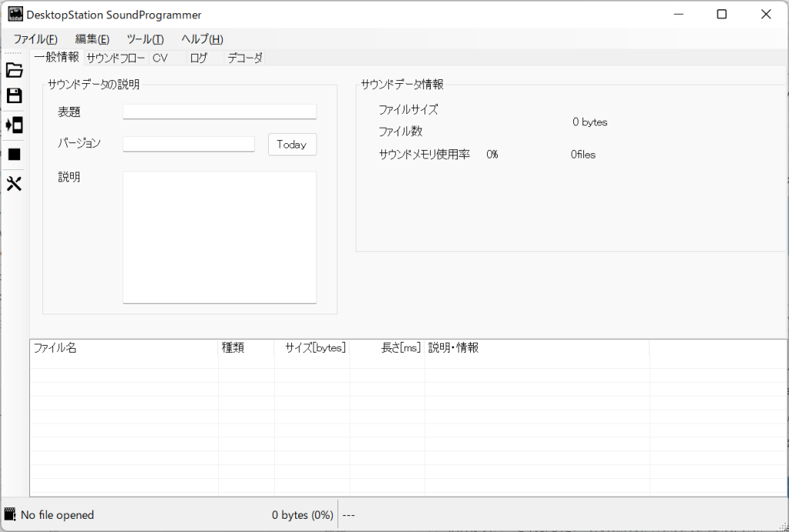The height and width of the screenshot is (532, 789).
Task: Open the ツール(T) menu
Action: 145,39
